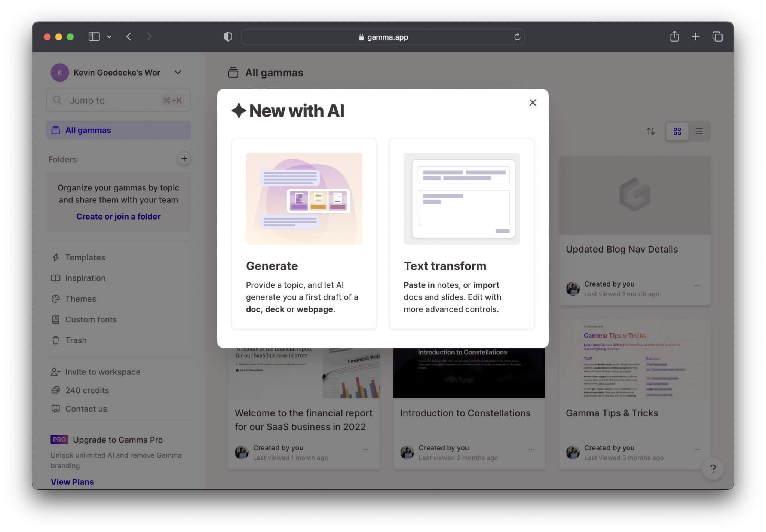Screen dimensions: 766x532
Task: Select the Generate card in the AI dialog
Action: 304,234
